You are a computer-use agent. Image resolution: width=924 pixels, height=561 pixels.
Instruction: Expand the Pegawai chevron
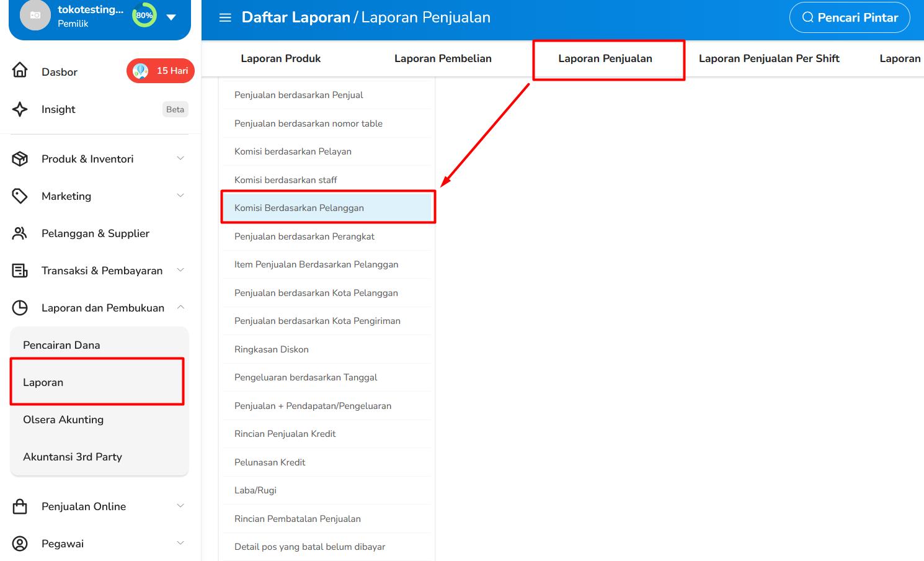tap(180, 543)
